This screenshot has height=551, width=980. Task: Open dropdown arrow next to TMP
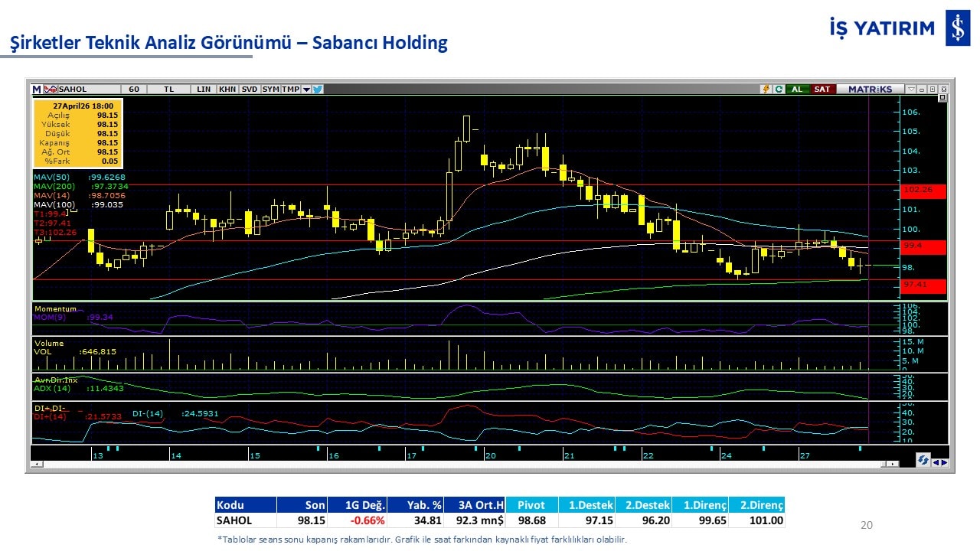pyautogui.click(x=306, y=89)
